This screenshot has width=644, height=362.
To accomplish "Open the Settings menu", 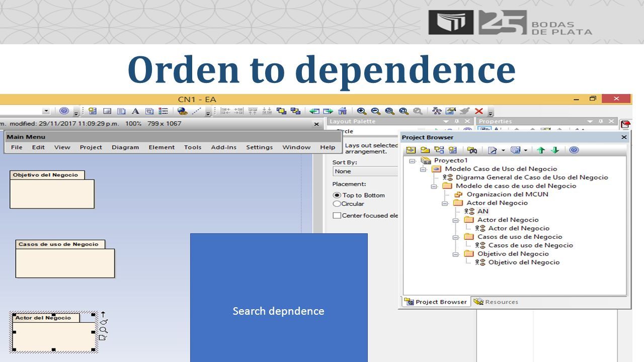I will pos(259,147).
